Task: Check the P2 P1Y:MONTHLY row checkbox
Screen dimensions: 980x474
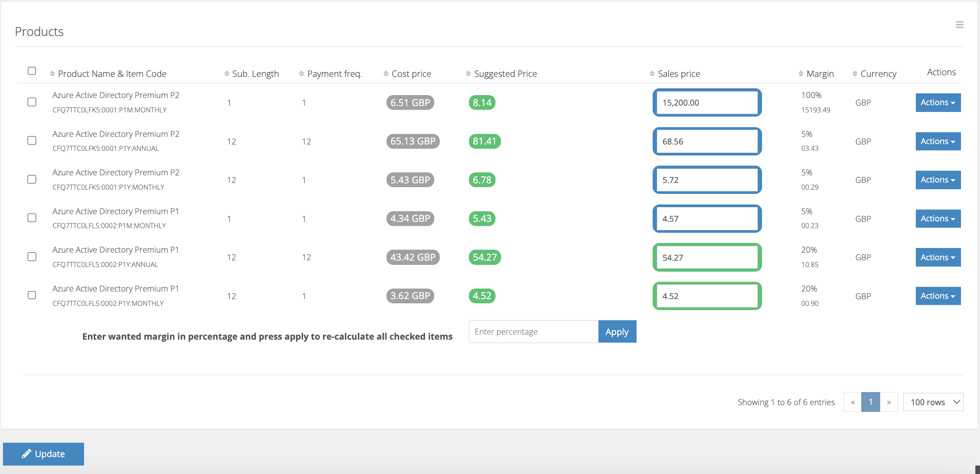Action: click(32, 179)
